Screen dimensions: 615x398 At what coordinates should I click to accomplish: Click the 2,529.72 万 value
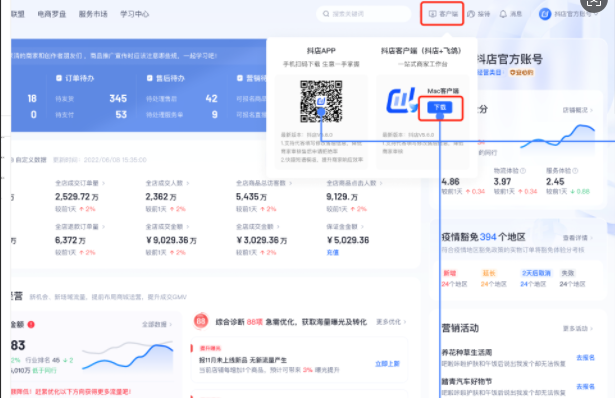pyautogui.click(x=77, y=197)
